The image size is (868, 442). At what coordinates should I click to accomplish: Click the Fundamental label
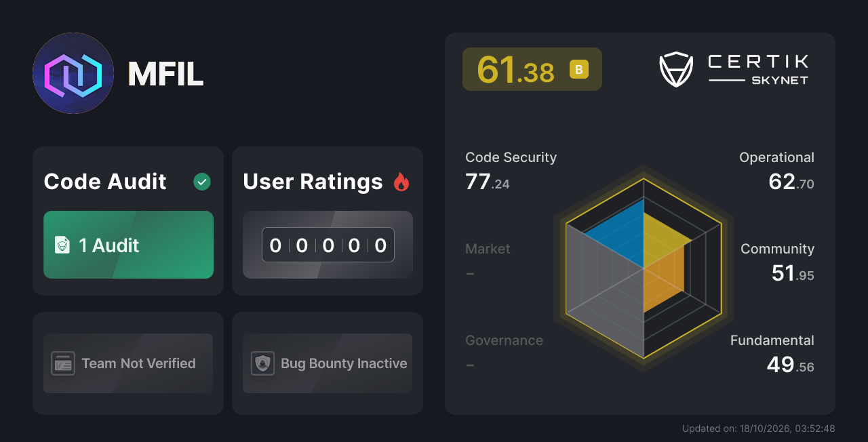click(772, 340)
